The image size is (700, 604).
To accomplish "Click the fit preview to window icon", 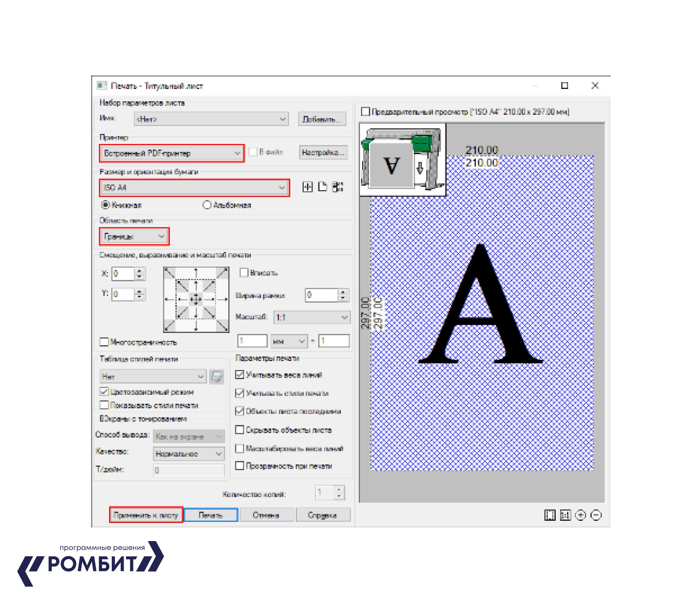I will pos(550,515).
